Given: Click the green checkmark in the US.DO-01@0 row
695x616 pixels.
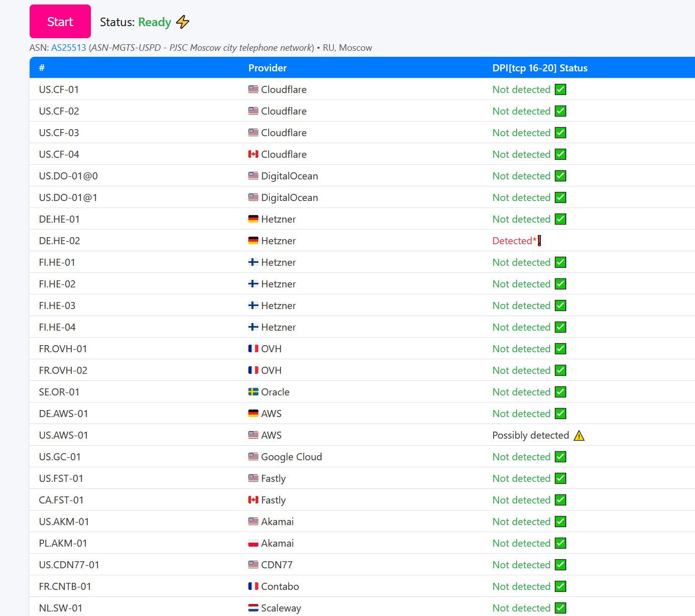Looking at the screenshot, I should pos(560,176).
